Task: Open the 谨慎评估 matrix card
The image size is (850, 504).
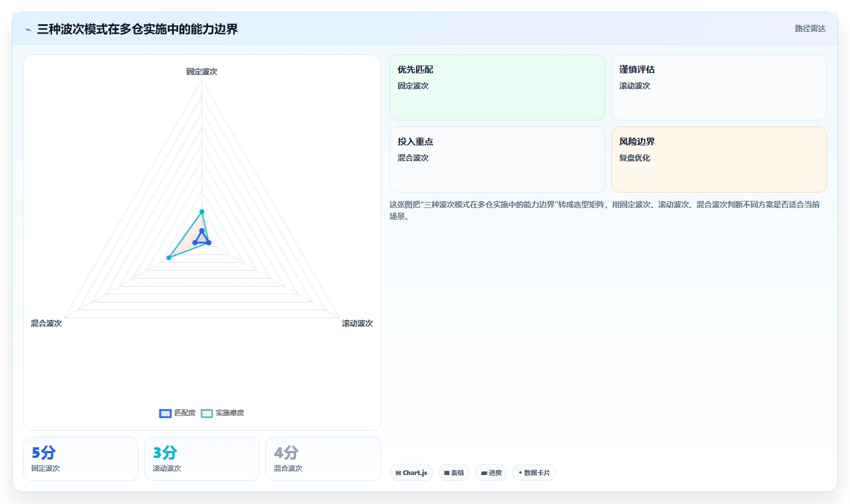Action: [x=719, y=87]
